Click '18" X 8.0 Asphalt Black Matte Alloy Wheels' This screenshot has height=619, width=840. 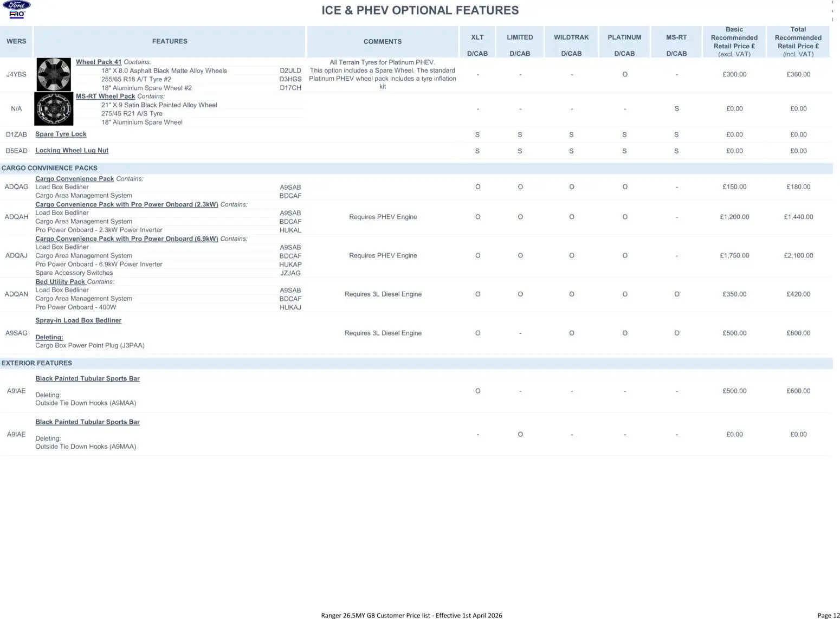(x=164, y=70)
